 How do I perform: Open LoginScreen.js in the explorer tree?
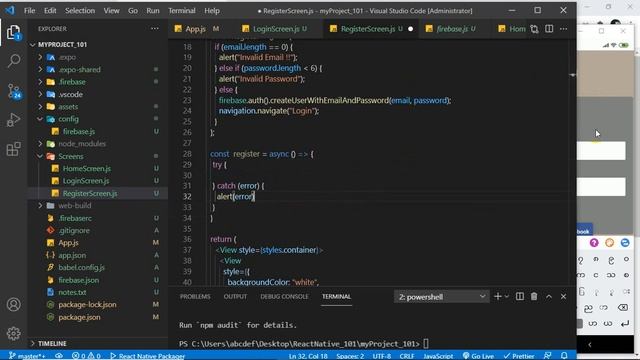coord(86,181)
